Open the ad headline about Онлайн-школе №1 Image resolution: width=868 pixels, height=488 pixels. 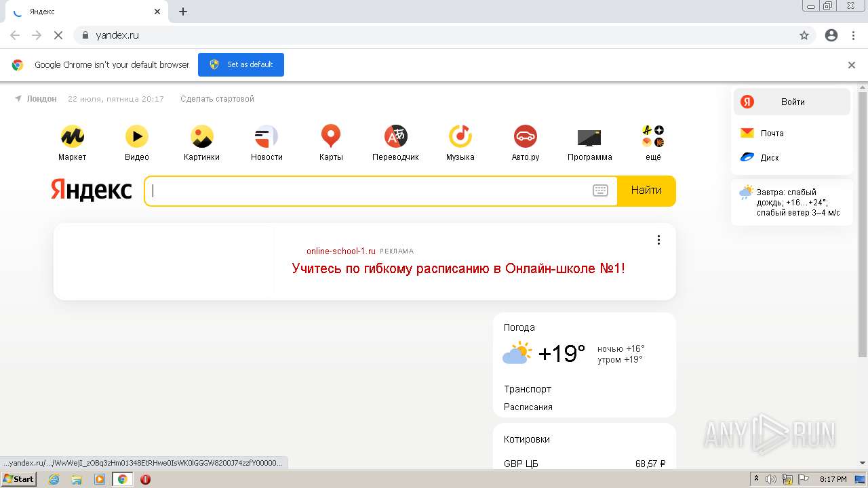[458, 268]
